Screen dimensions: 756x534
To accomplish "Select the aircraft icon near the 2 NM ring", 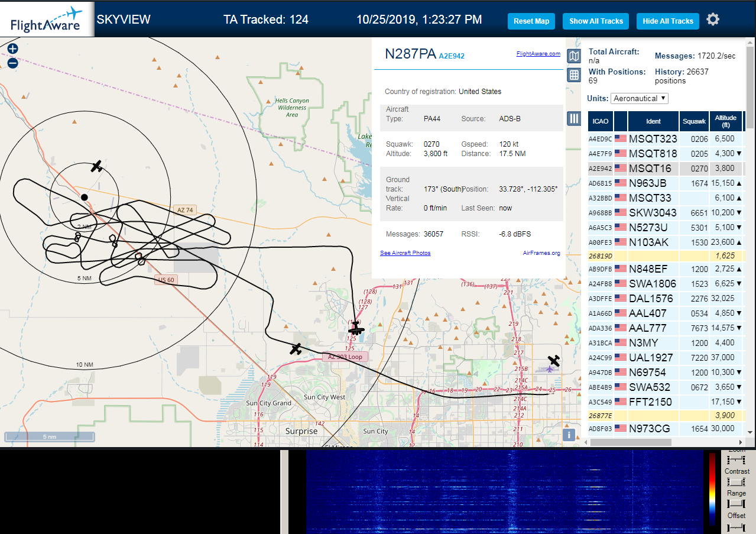I will (x=97, y=166).
